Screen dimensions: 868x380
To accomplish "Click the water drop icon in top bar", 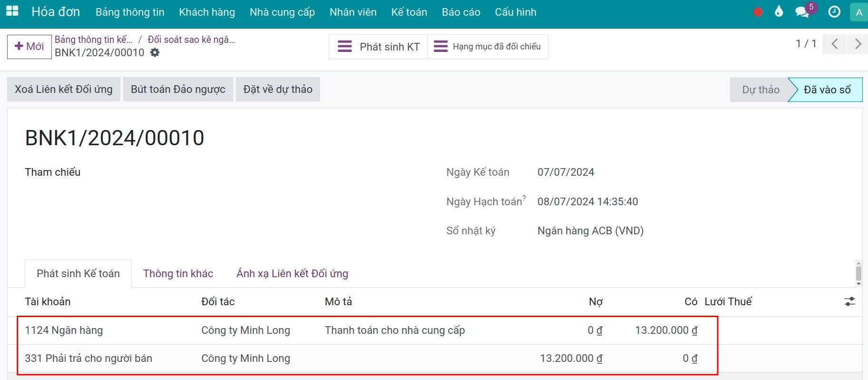I will pos(779,11).
